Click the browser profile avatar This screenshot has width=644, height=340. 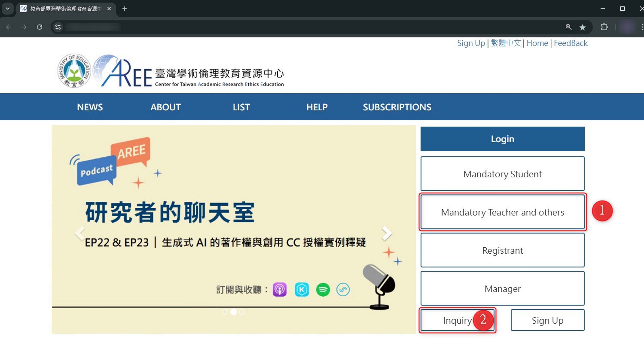[627, 27]
